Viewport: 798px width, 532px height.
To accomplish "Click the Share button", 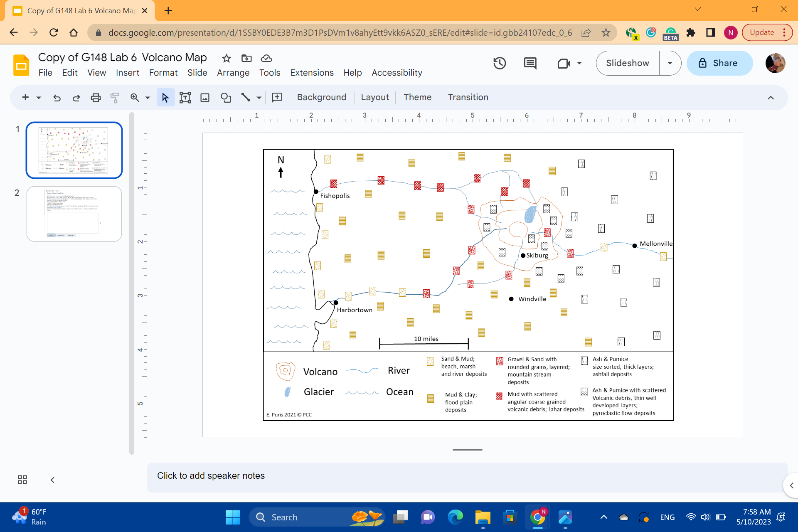I will click(719, 63).
